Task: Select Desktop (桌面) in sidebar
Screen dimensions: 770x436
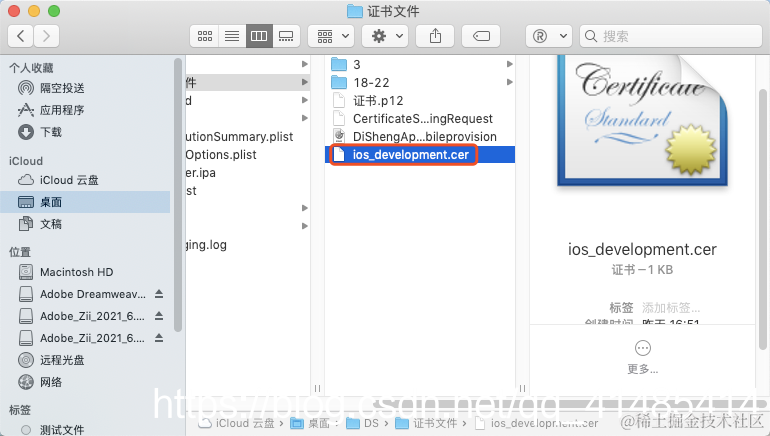Action: tap(85, 202)
